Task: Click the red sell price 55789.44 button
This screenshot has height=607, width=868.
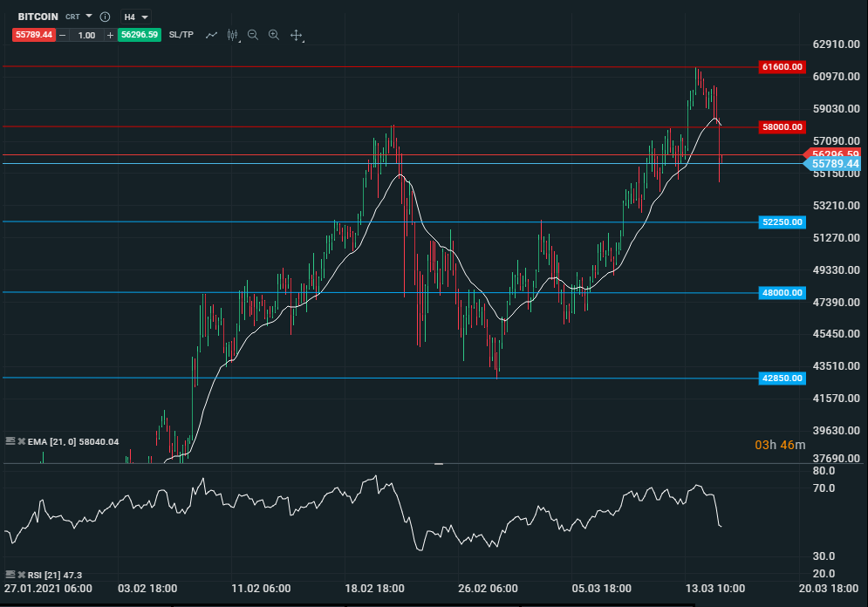Action: click(34, 34)
